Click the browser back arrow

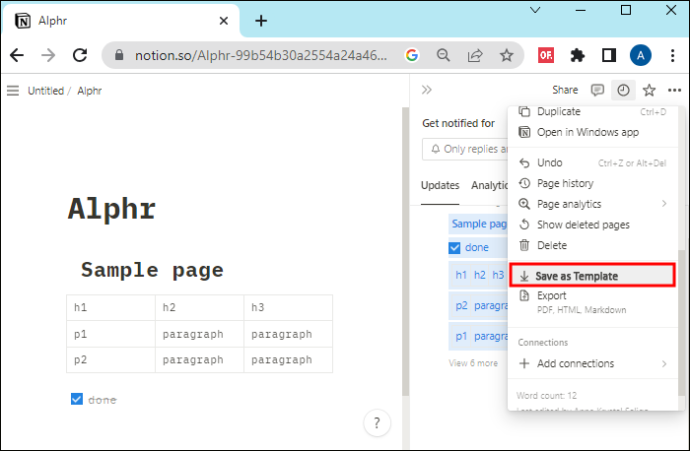(x=17, y=55)
